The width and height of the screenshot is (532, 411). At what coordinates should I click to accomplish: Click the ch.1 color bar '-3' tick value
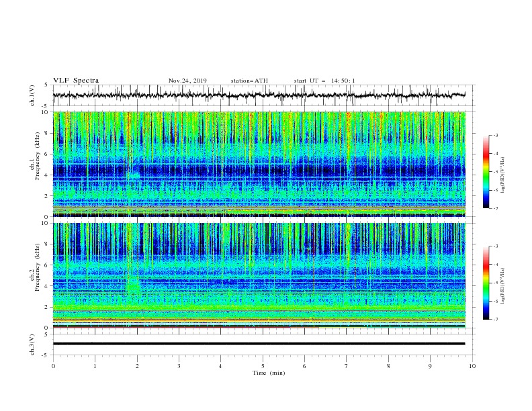click(495, 135)
